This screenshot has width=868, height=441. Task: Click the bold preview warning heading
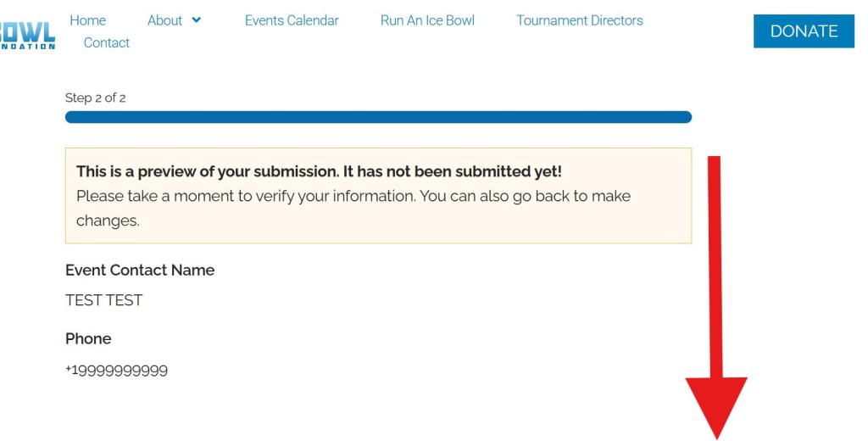point(319,171)
